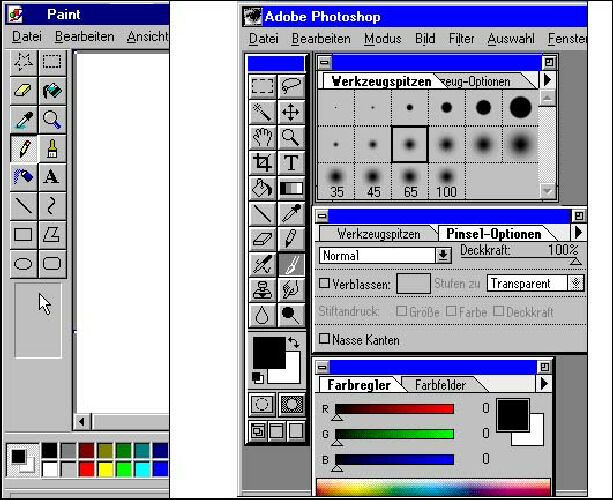Open Paint's Datei menu
Viewport: 613px width, 500px height.
27,37
